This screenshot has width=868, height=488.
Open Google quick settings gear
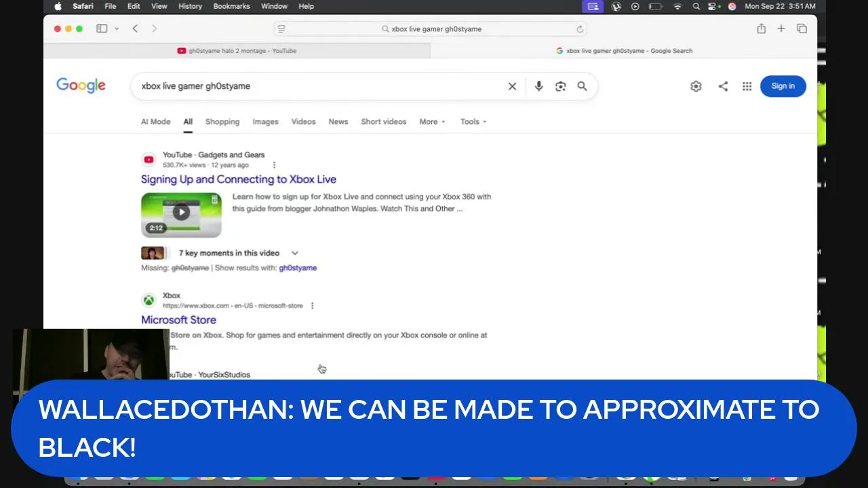pyautogui.click(x=696, y=86)
